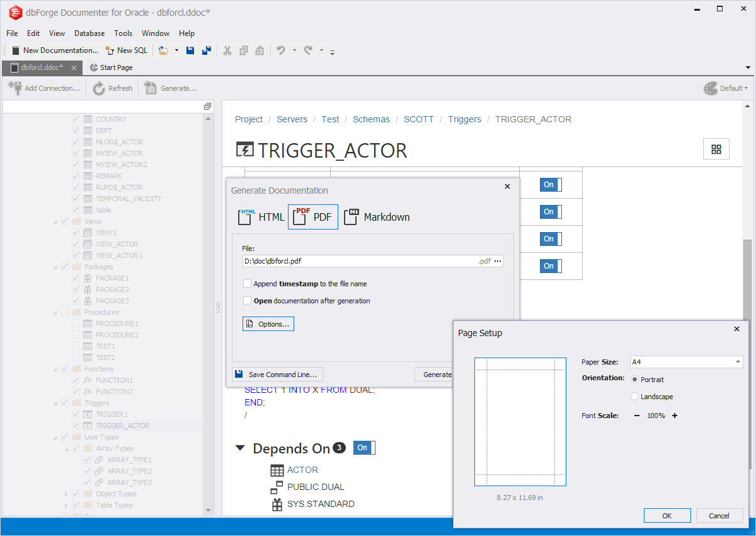Select Landscape orientation

coord(634,397)
